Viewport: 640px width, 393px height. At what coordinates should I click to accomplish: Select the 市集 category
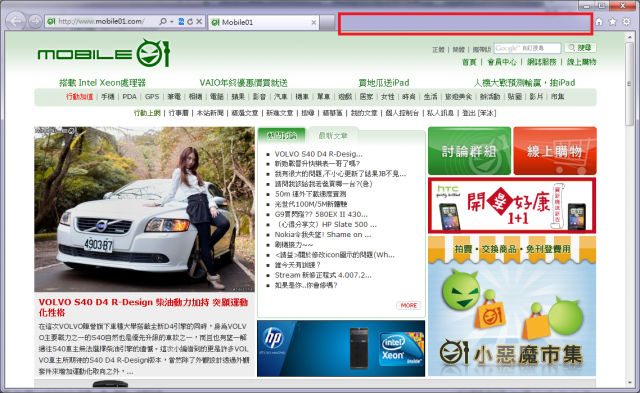[x=557, y=97]
